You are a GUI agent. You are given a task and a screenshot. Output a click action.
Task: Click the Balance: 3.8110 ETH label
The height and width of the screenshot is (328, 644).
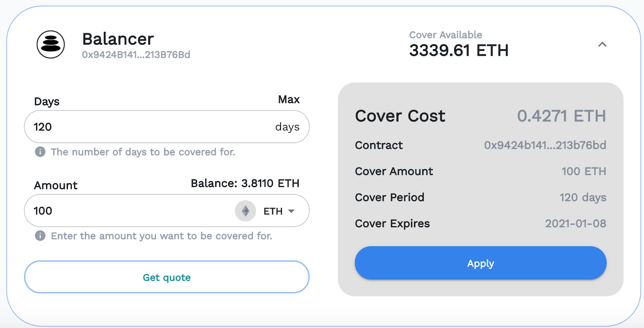point(245,184)
